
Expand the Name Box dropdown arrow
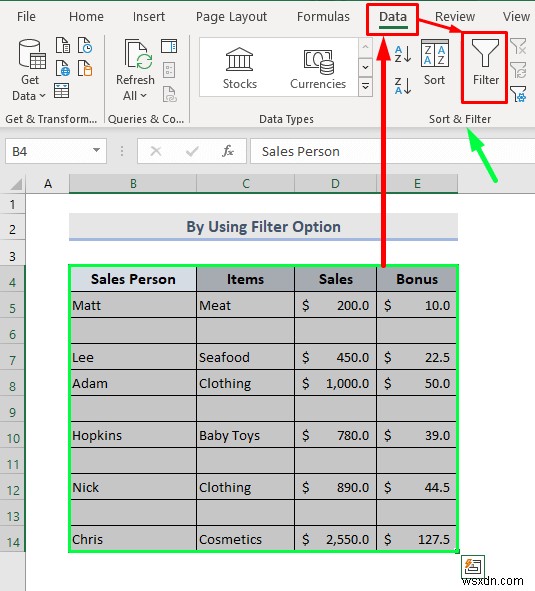point(97,151)
